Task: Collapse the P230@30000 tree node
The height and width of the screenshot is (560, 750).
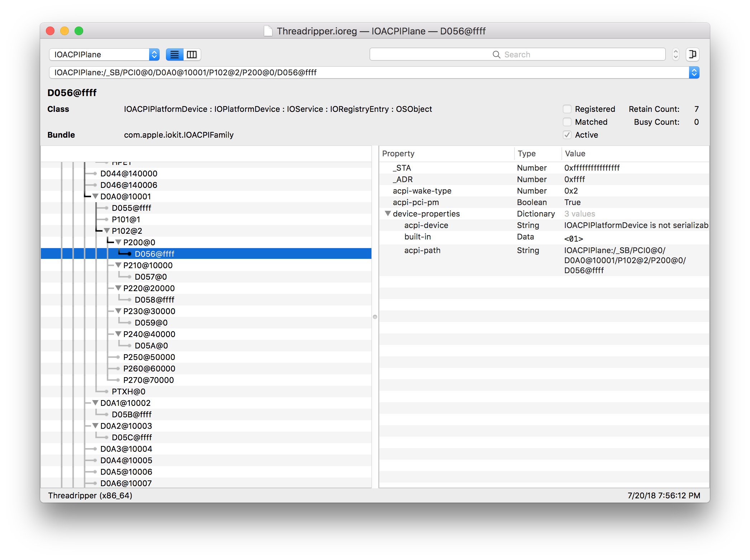Action: coord(118,311)
